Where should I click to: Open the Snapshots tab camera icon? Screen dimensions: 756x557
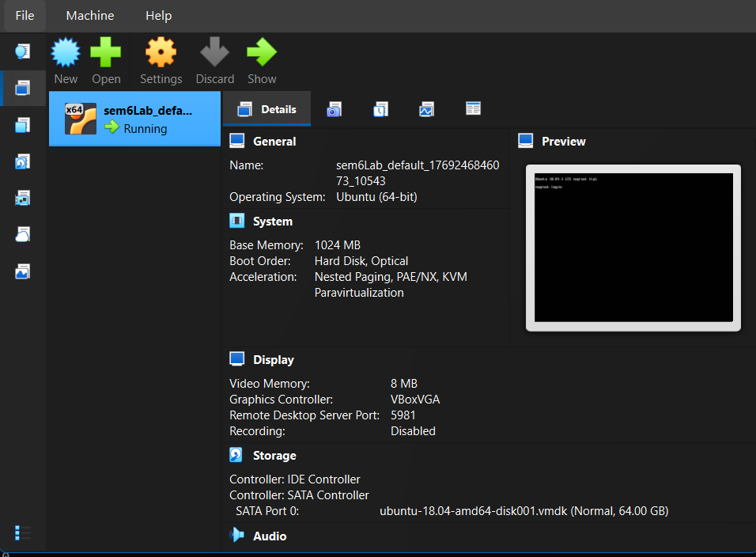(x=335, y=109)
